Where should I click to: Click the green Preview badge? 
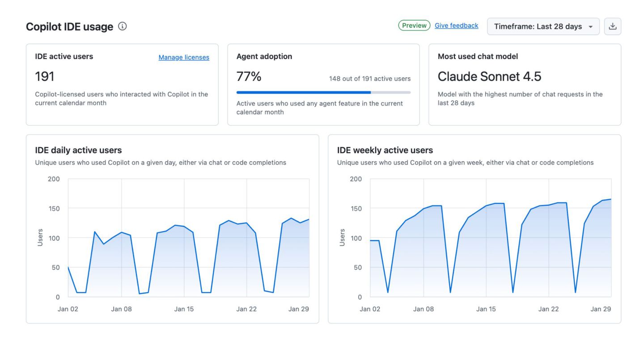(x=414, y=25)
